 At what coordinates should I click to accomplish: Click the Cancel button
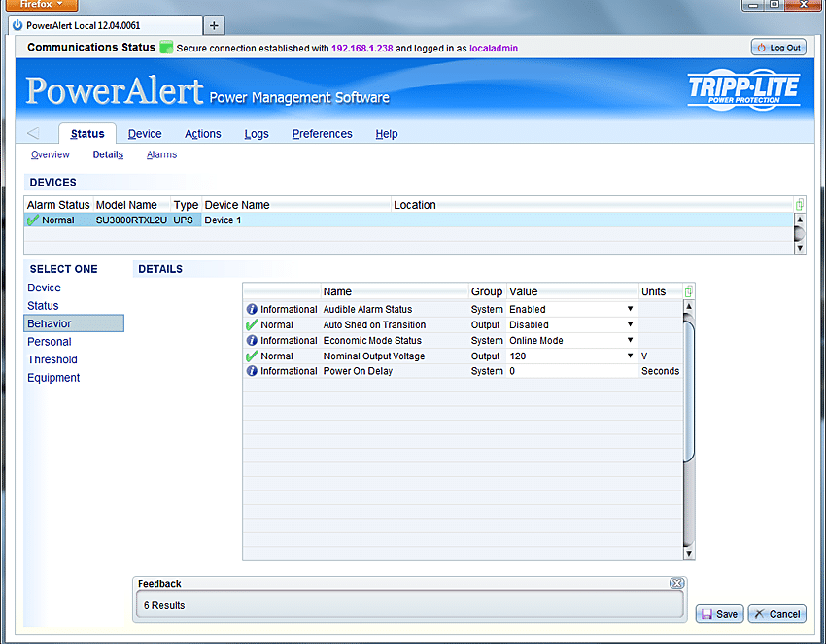click(x=777, y=614)
